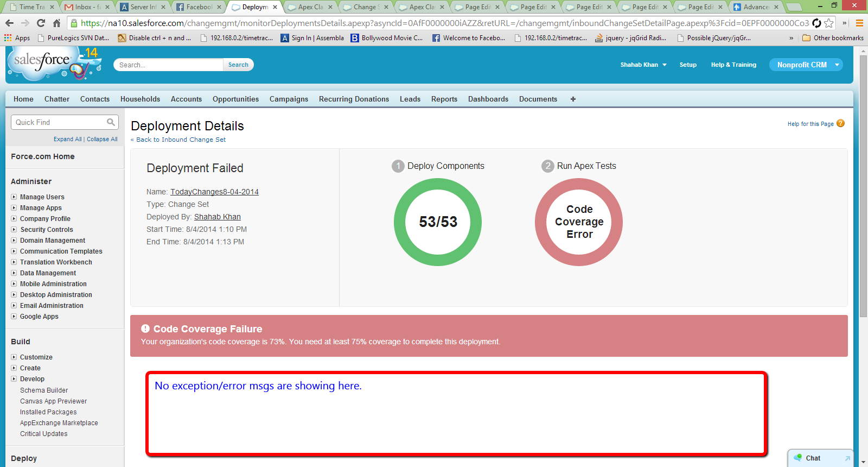Collapse the Develop section
Screen dimensions: 868x467
14,378
